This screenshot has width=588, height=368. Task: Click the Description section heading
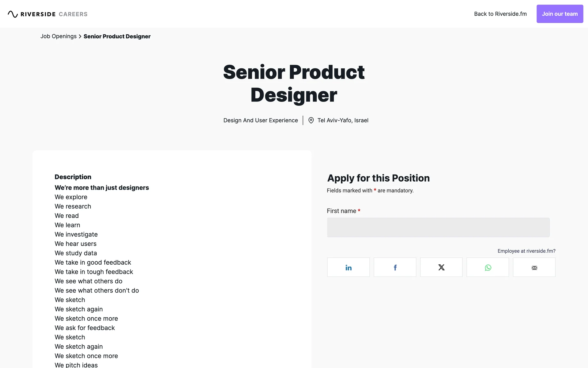(73, 177)
